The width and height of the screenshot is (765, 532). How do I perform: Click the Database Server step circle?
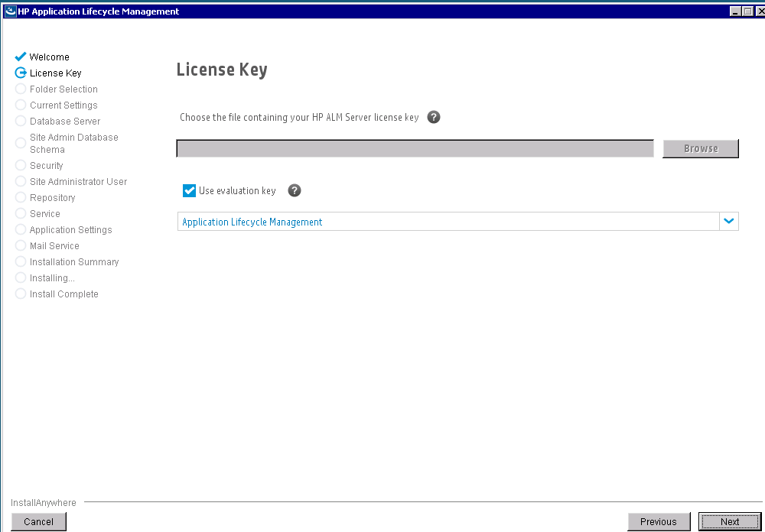21,121
